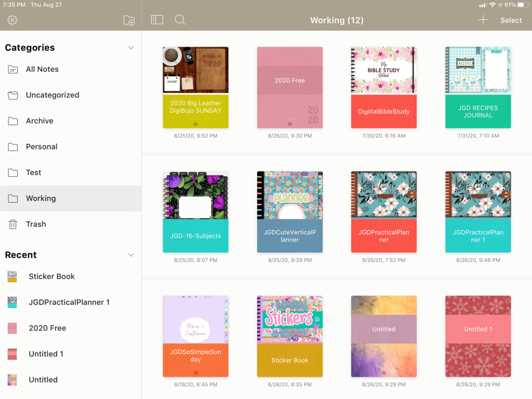This screenshot has width=532, height=399.
Task: Open the 2020 Big Leather DigiBujo notebook
Action: pos(195,87)
